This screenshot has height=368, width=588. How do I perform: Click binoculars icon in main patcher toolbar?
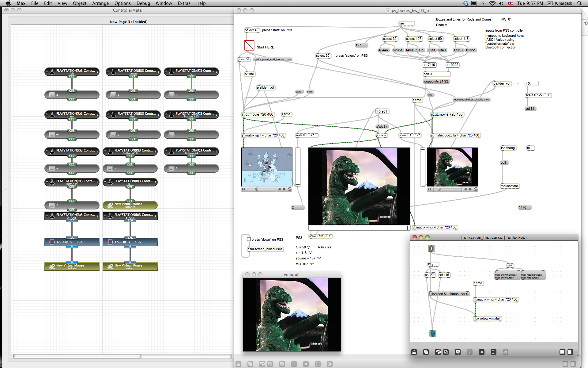[262, 364]
